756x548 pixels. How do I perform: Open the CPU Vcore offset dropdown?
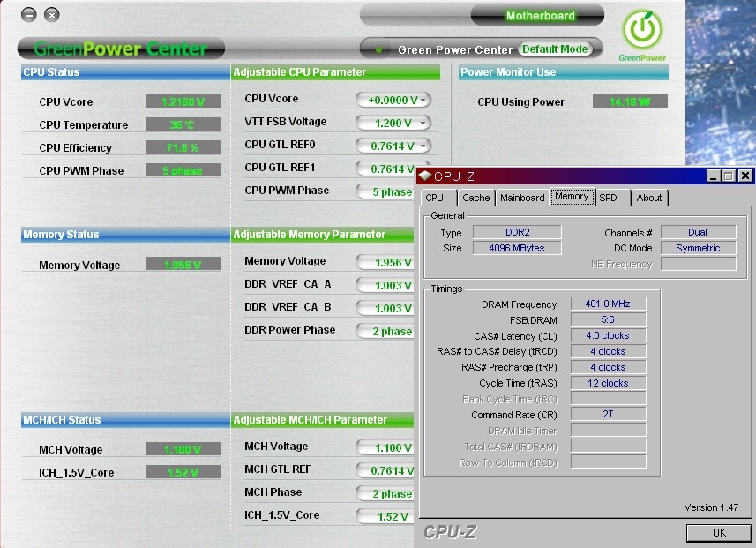tap(393, 100)
